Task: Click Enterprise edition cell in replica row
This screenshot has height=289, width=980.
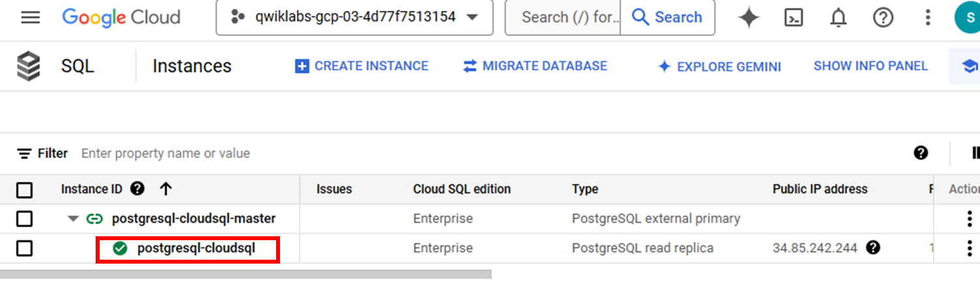Action: click(x=443, y=248)
